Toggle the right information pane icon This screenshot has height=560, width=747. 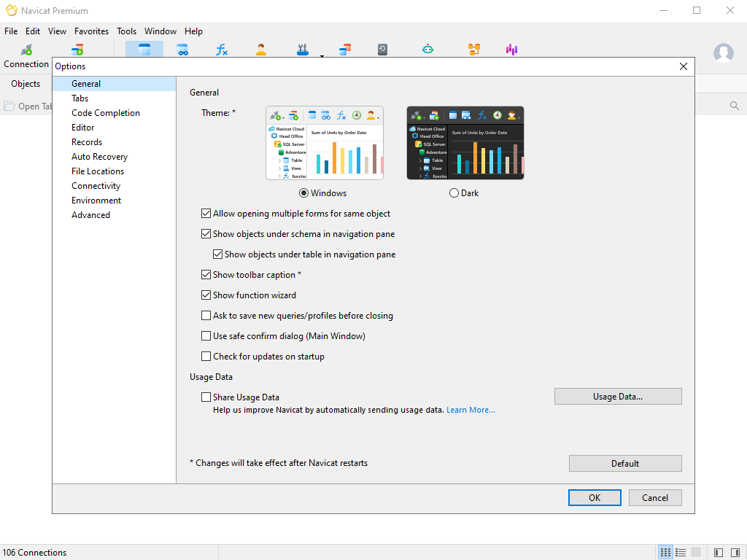pos(735,553)
